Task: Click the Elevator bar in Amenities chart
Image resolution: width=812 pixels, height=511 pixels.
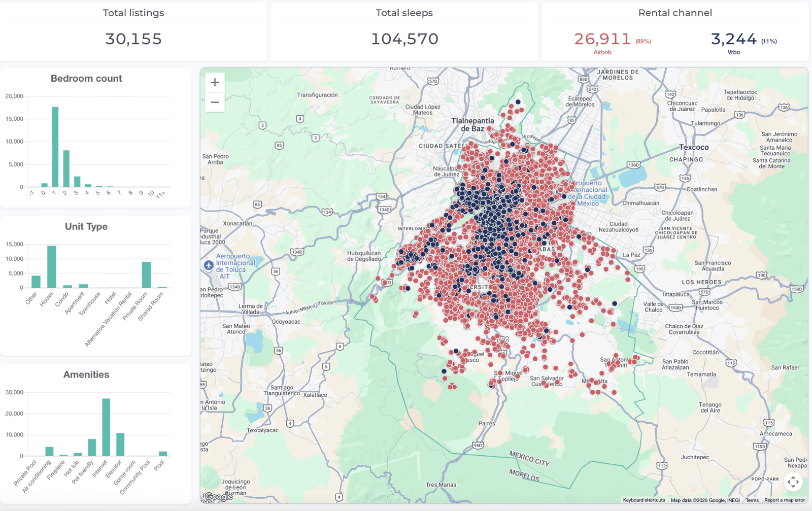Action: tap(120, 445)
